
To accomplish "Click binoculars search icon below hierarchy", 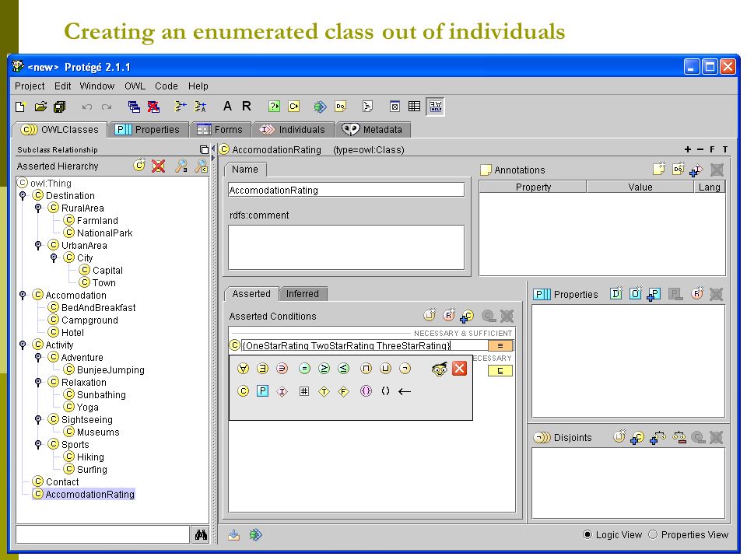I will click(x=201, y=535).
